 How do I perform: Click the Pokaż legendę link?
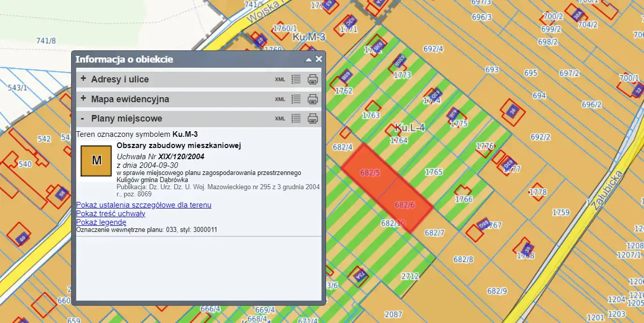point(101,222)
